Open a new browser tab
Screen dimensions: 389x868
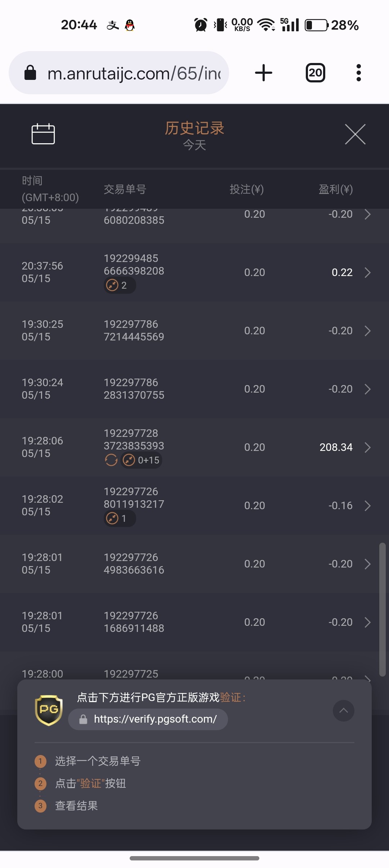[x=264, y=73]
